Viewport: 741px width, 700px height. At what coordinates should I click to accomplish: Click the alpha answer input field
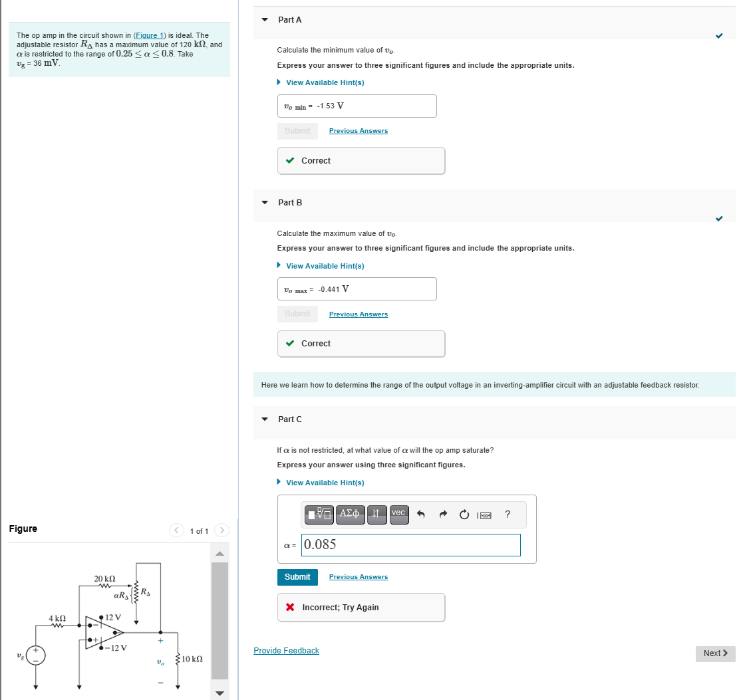point(410,545)
